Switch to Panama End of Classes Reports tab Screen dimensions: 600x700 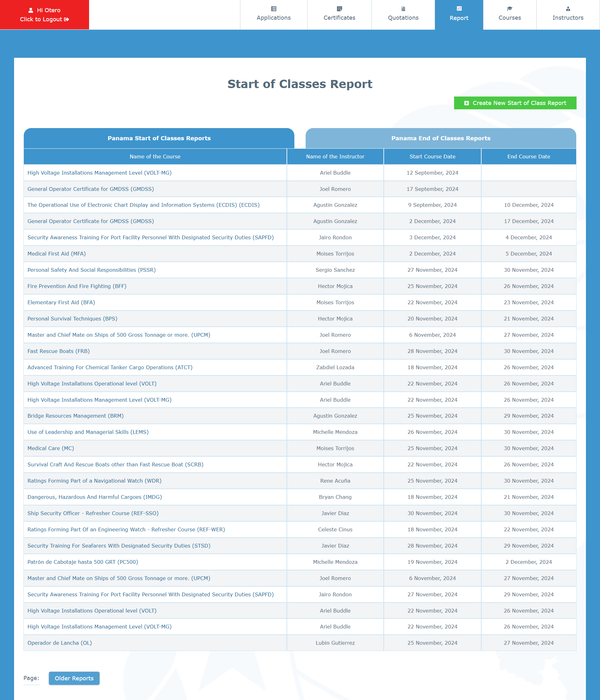click(440, 138)
